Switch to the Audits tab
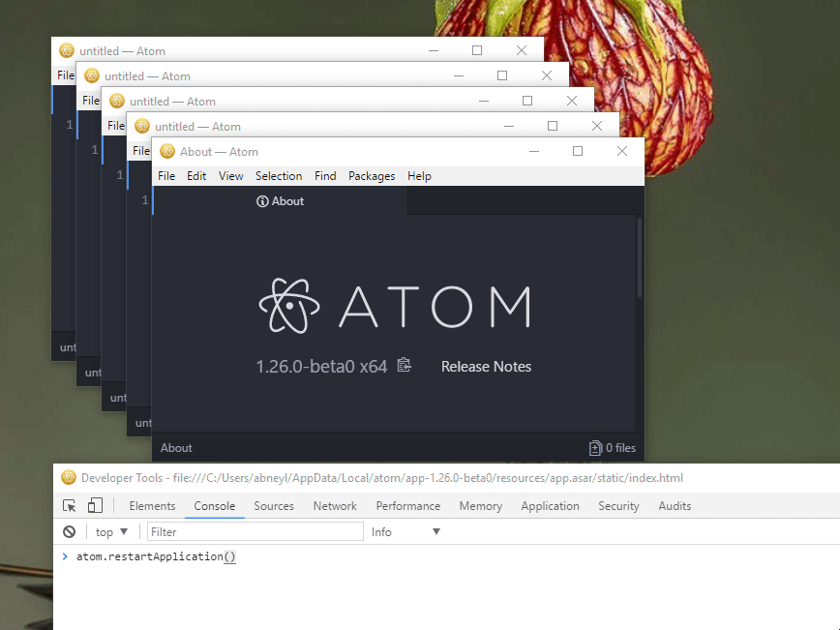 click(675, 506)
